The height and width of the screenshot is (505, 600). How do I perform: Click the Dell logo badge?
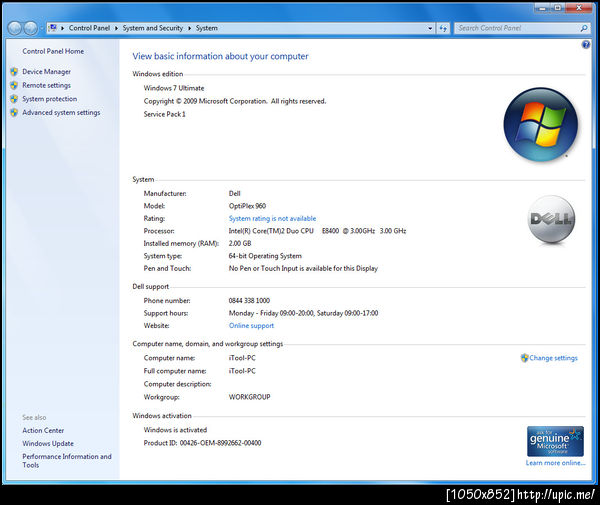point(551,219)
